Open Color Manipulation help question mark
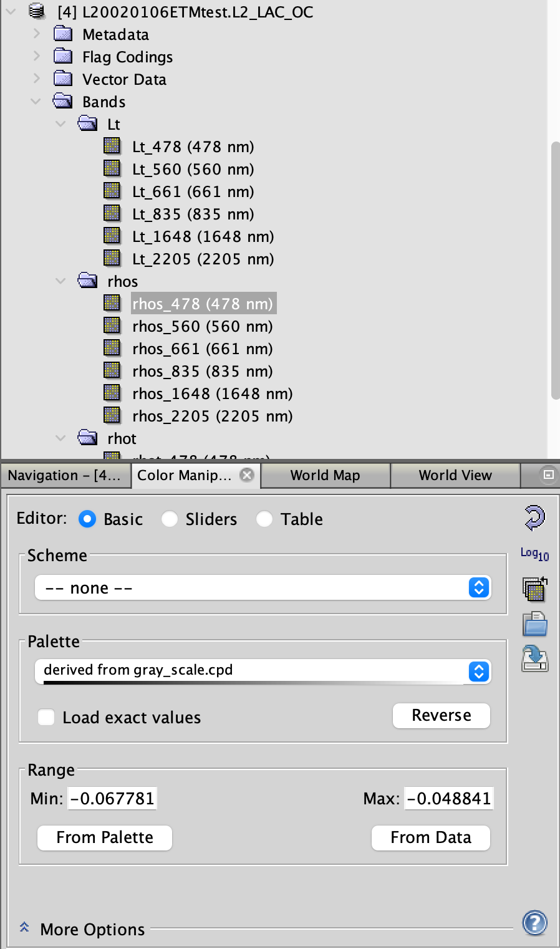This screenshot has width=560, height=949. click(534, 923)
